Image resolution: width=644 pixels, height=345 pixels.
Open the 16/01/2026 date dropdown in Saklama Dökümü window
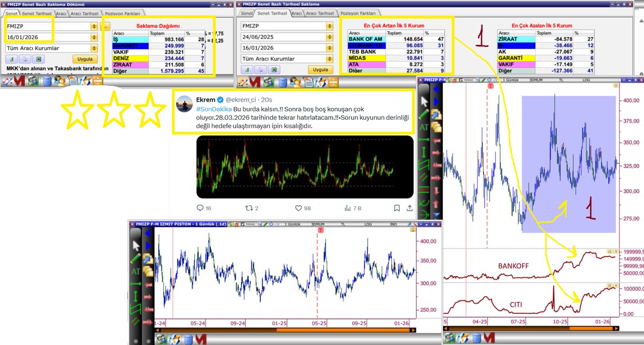point(94,37)
